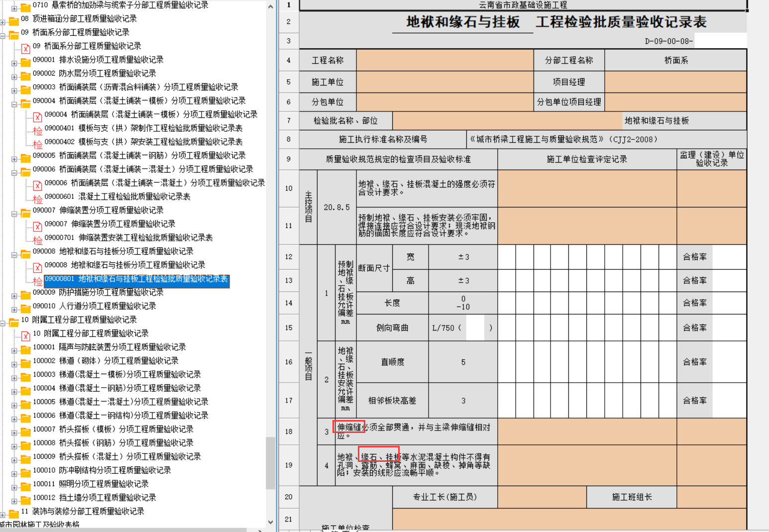The image size is (769, 532).
Task: Click folder icon of 090001 排水设施分项工程
Action: 25,62
